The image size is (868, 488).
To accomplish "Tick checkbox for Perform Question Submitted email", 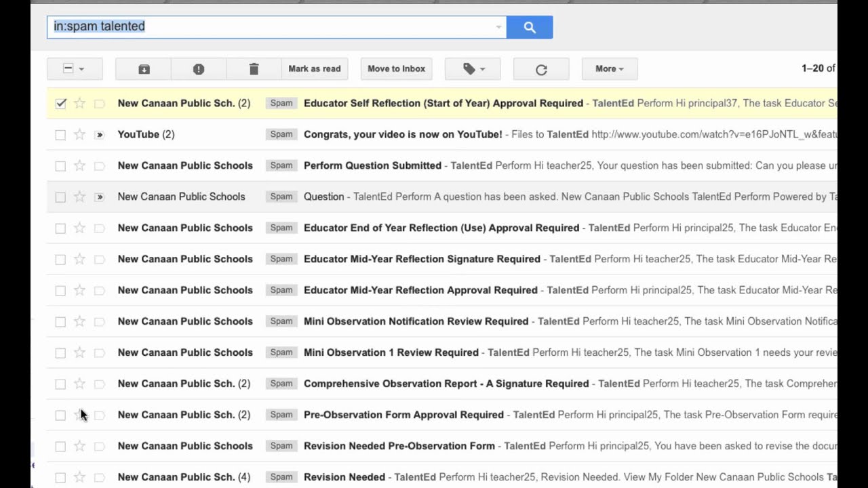I will [60, 165].
